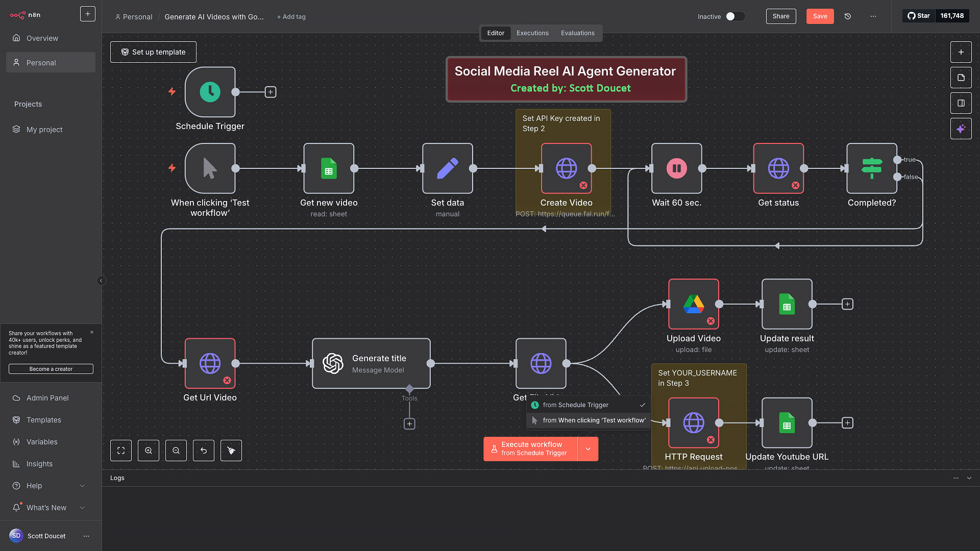
Task: Select trigger 'from Schedule Trigger' option
Action: pos(575,405)
